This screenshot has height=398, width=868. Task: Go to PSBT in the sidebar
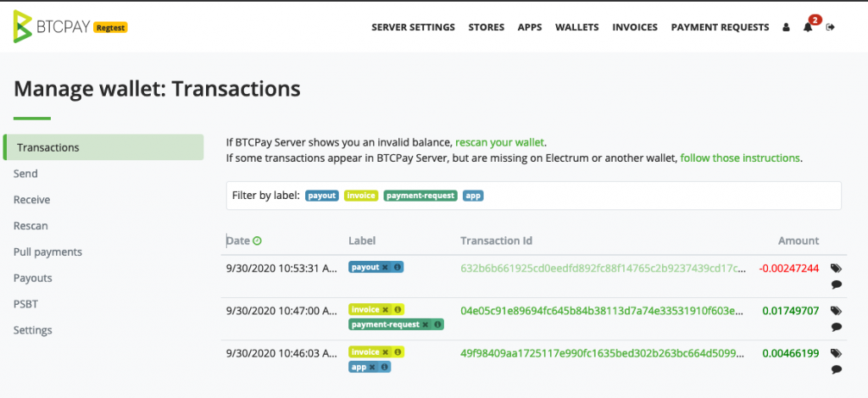[x=25, y=304]
